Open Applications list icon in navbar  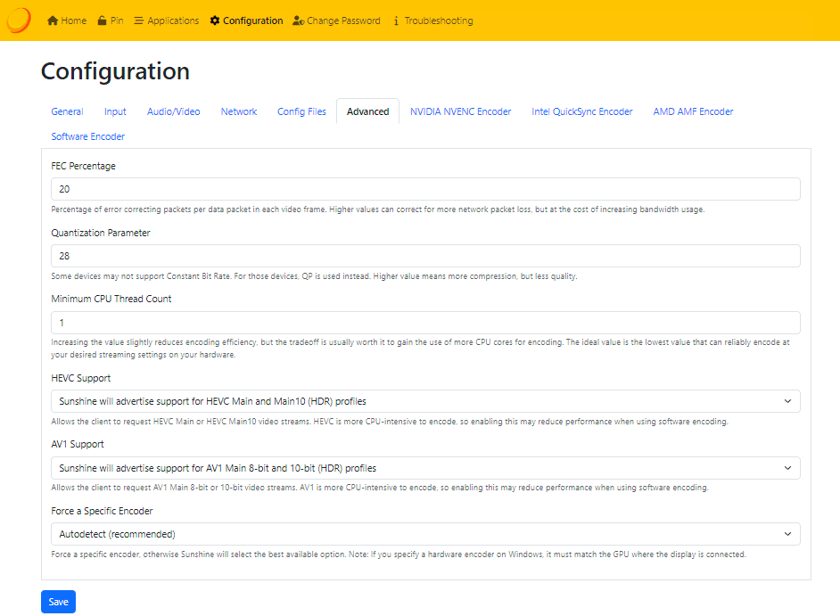coord(139,21)
